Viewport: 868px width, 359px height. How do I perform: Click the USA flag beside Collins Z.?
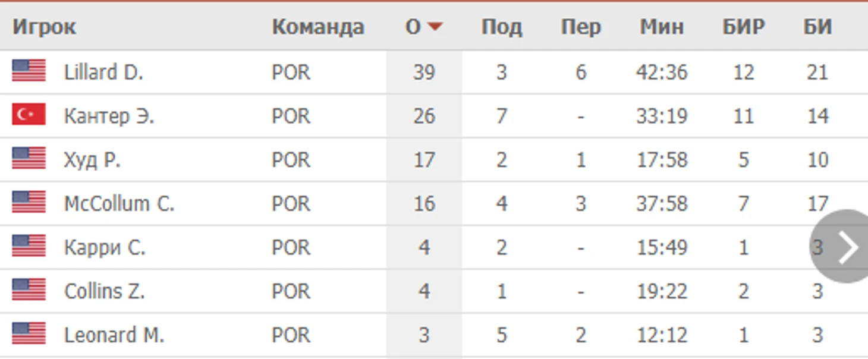point(29,290)
